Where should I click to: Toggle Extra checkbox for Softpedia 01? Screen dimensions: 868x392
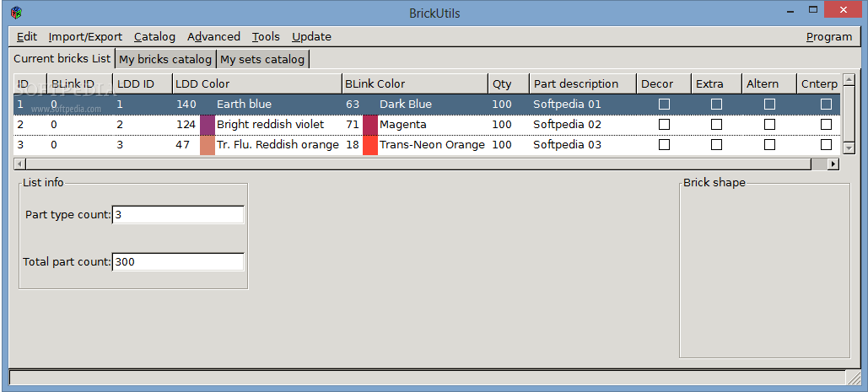pos(716,104)
